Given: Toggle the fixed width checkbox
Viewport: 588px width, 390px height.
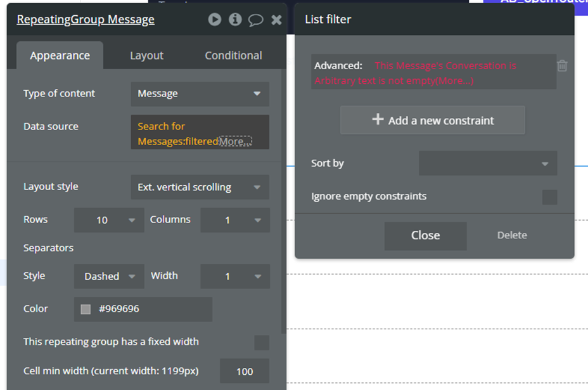Looking at the screenshot, I should point(261,342).
